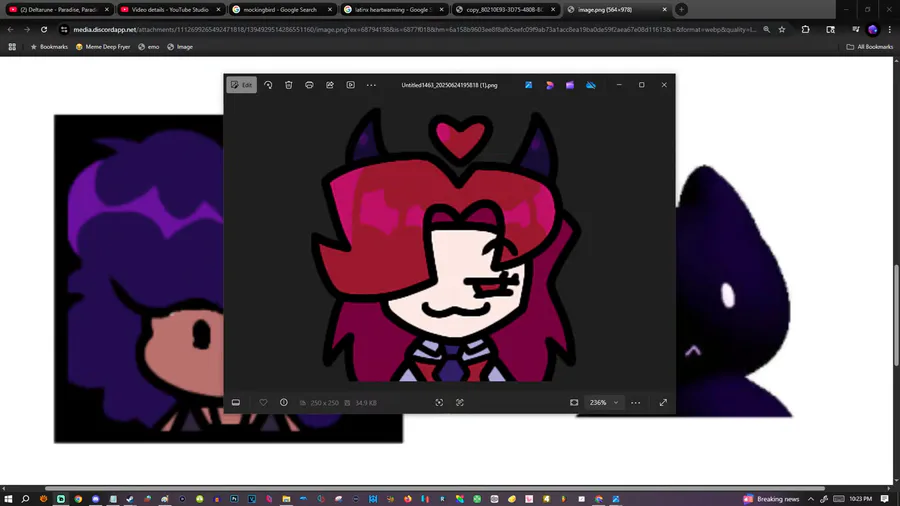Open the browser three-dot menu
The width and height of the screenshot is (900, 506).
890,29
